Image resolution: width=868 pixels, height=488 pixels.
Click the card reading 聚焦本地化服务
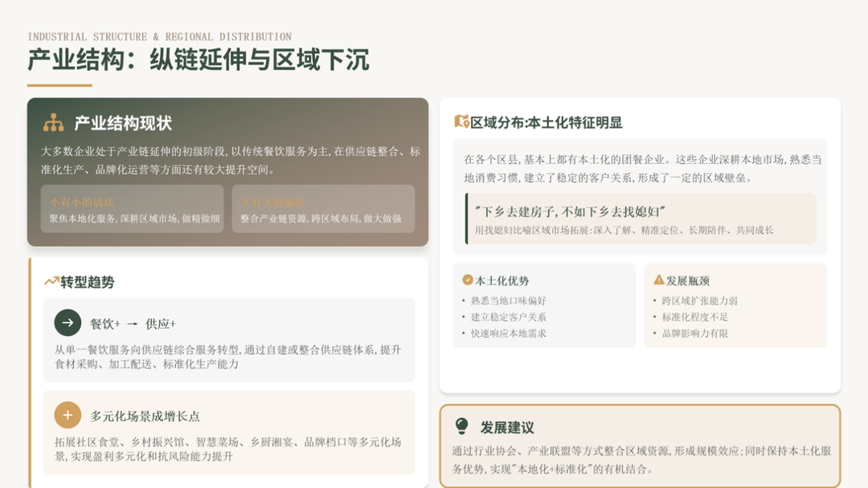[133, 209]
